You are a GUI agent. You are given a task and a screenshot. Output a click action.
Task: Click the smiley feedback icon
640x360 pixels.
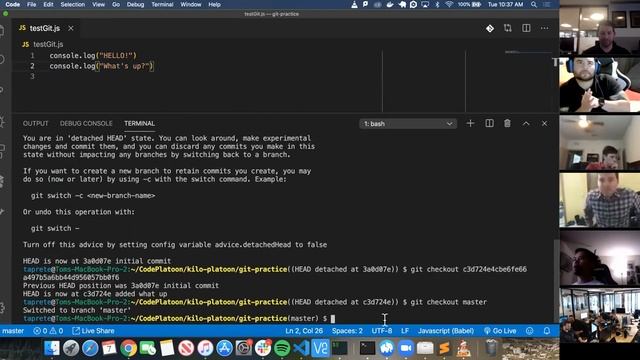pos(529,331)
